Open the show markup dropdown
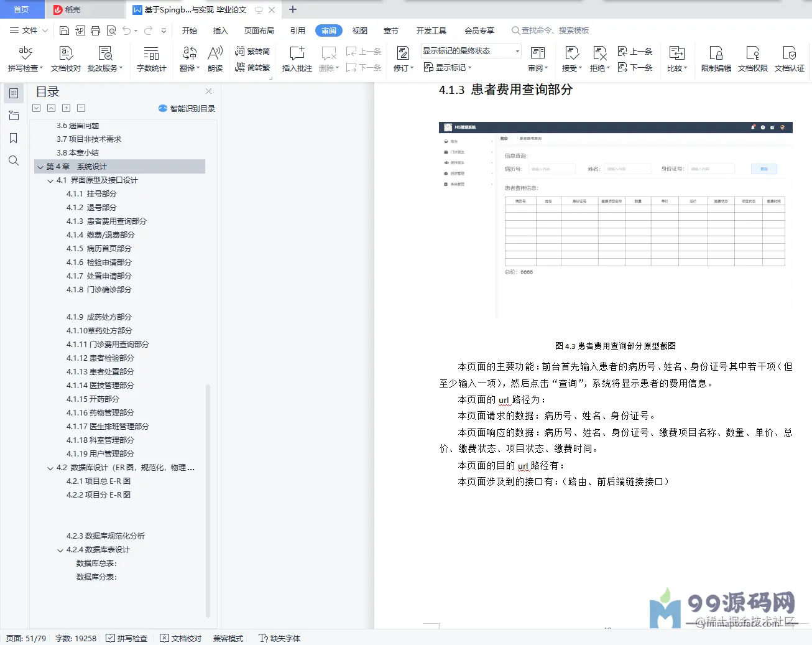Viewport: 812px width, 645px height. (x=448, y=67)
